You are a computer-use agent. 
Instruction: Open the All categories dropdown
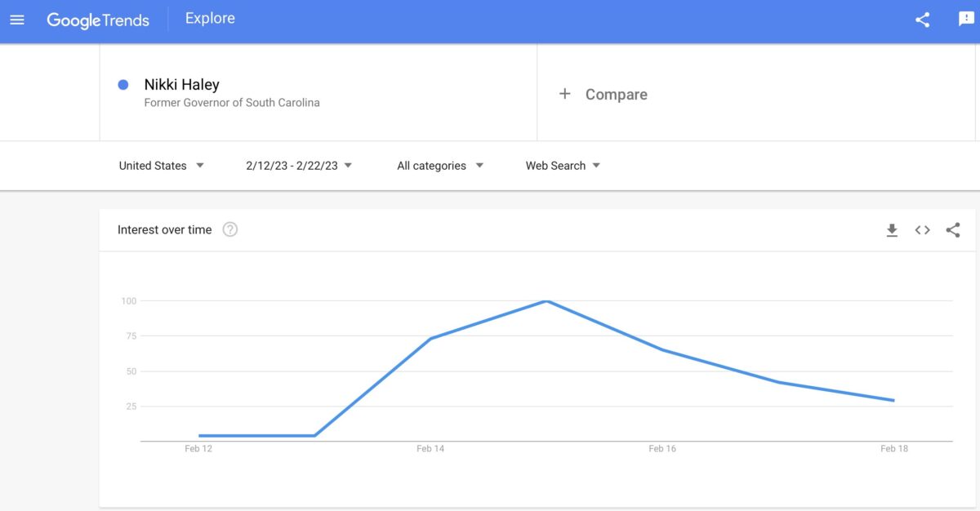point(439,166)
